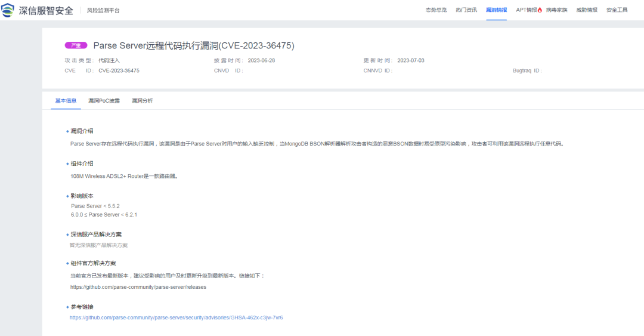Click the 深信服产品解决方案 section heading
The height and width of the screenshot is (336, 644).
tap(96, 235)
